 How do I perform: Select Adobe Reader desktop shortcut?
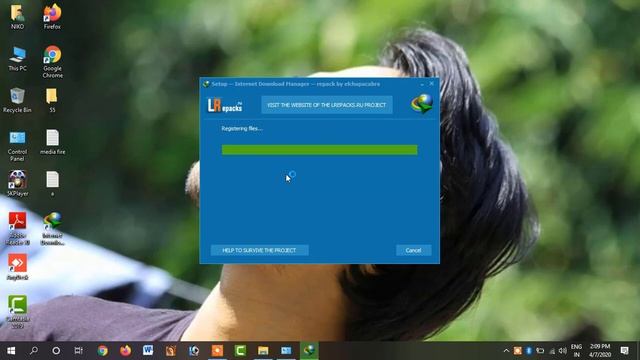(17, 229)
